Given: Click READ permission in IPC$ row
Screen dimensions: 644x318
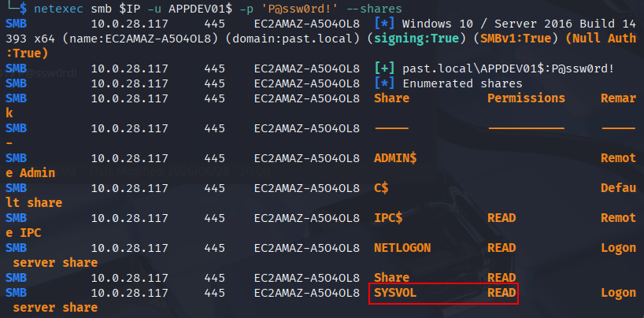Looking at the screenshot, I should (502, 218).
